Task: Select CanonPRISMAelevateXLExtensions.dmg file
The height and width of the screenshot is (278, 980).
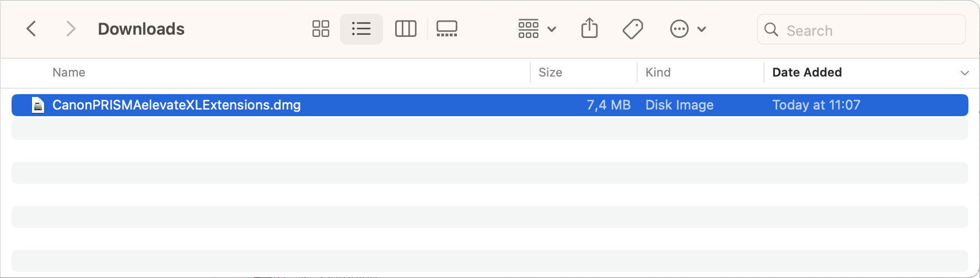Action: pyautogui.click(x=490, y=105)
